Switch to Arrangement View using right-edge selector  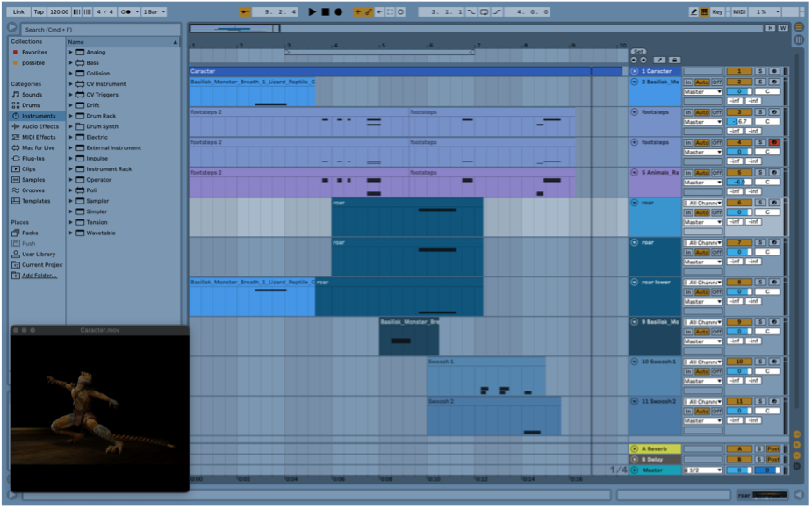point(800,27)
